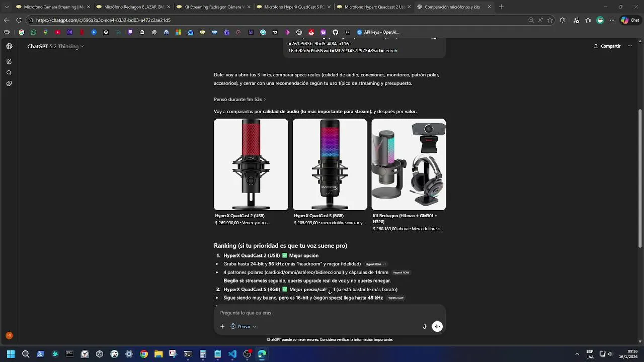
Task: Open ChatGPT home logo in sidebar
Action: click(x=9, y=46)
